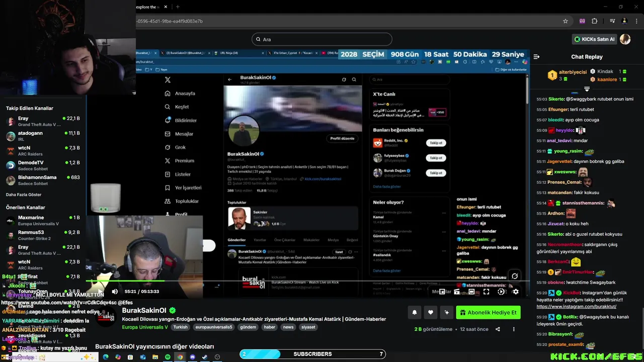Image resolution: width=644 pixels, height=362 pixels.
Task: Click BurakSakinOl channel name under video
Action: point(144,311)
